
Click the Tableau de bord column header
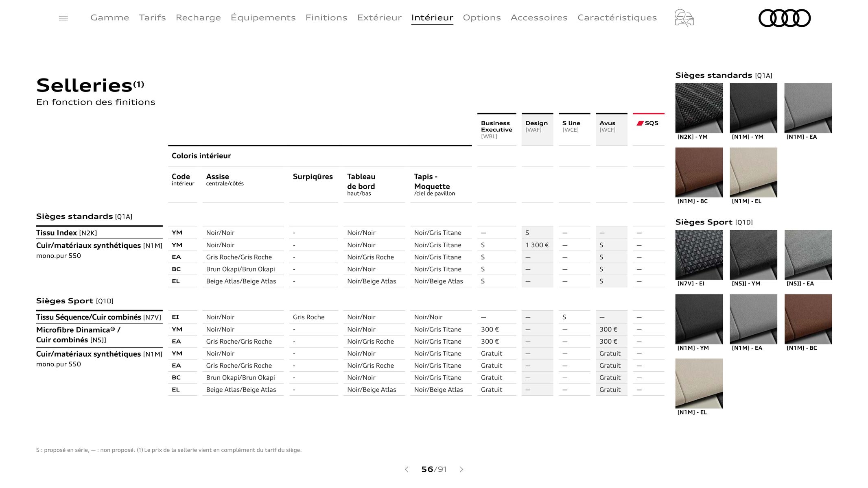(361, 185)
